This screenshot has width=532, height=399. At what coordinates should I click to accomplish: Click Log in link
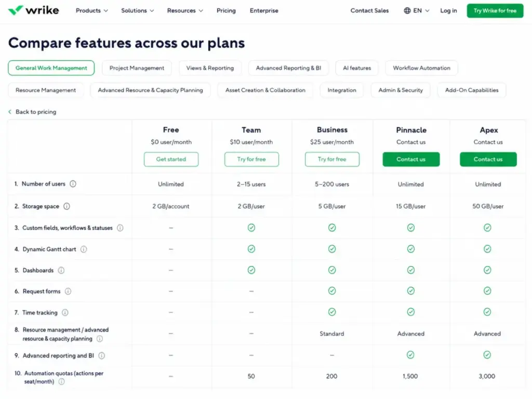pos(448,10)
